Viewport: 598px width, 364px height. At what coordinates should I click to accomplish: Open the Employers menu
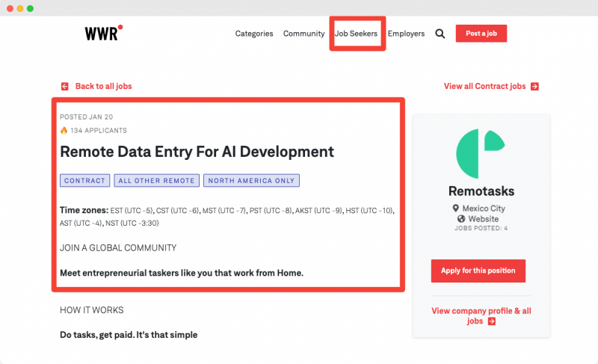click(x=406, y=34)
